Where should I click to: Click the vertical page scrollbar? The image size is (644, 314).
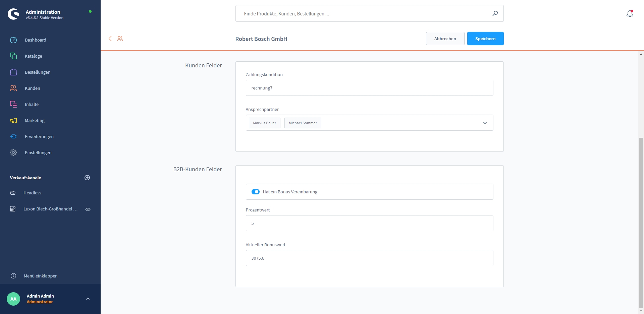[641, 221]
